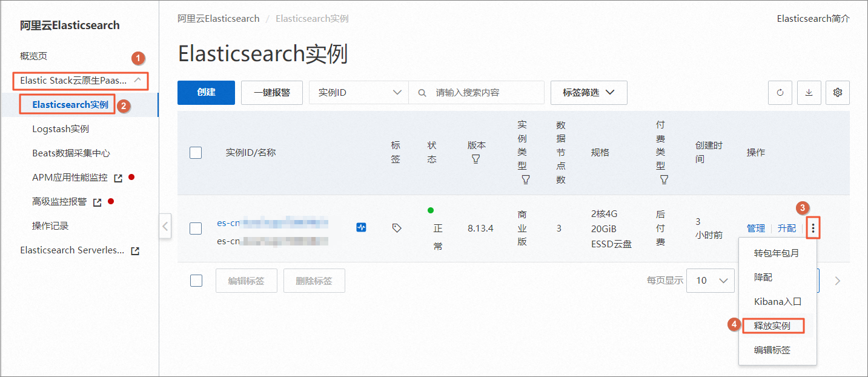Click the Elasticsearch Serverless external link icon
Screen dimensions: 868x377
(135, 251)
